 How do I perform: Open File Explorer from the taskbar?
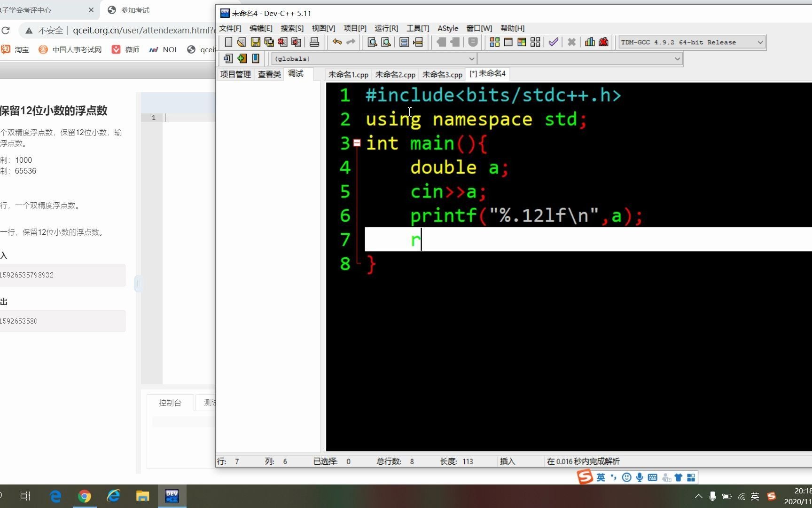(x=143, y=496)
